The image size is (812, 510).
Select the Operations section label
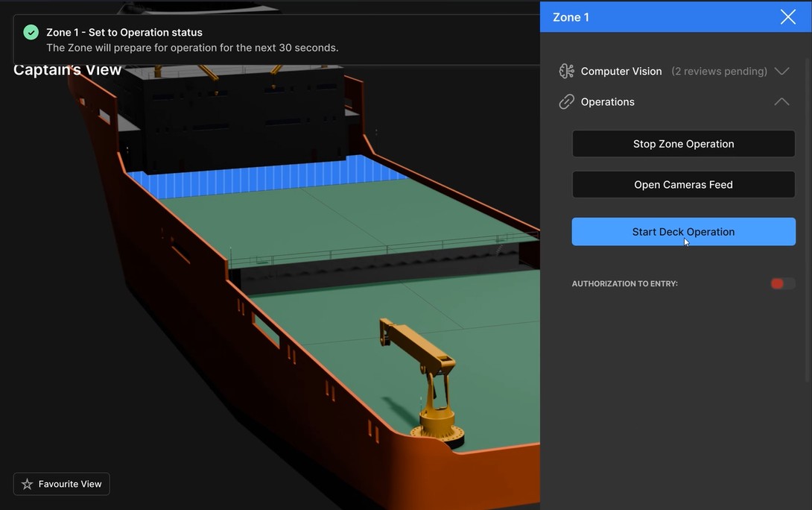(608, 102)
